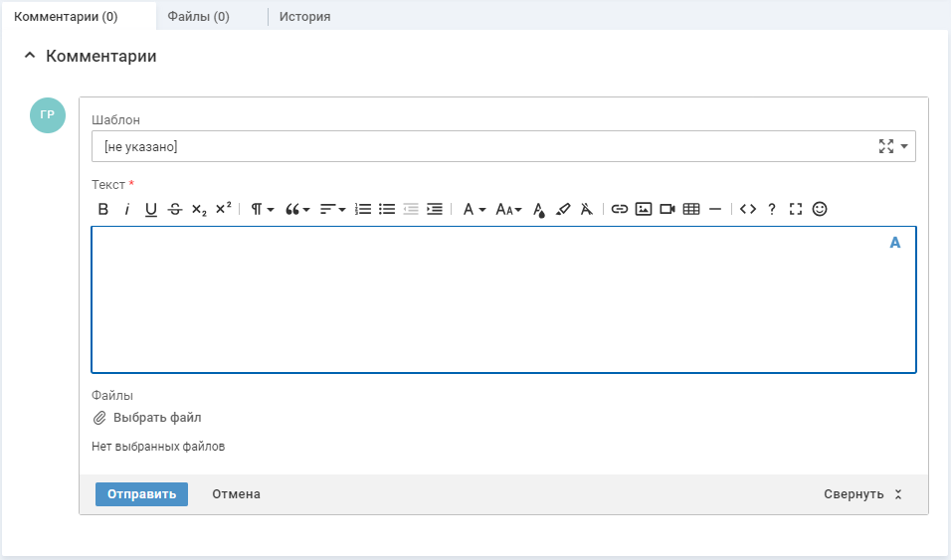Open the История tab
951x560 pixels.
coord(304,17)
